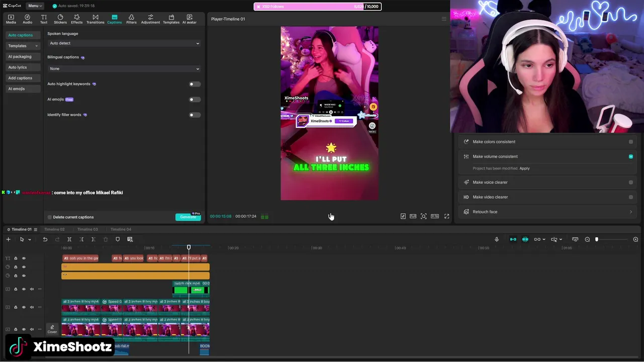Click the timeline zoom slider handle

(x=597, y=239)
